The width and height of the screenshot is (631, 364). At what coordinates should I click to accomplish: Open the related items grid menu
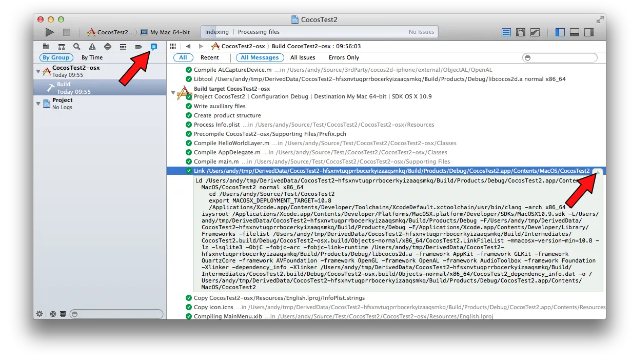coord(173,46)
